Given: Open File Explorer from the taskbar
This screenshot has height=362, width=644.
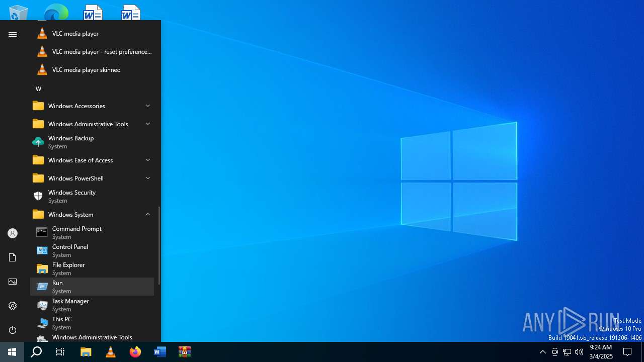Looking at the screenshot, I should click(x=86, y=352).
